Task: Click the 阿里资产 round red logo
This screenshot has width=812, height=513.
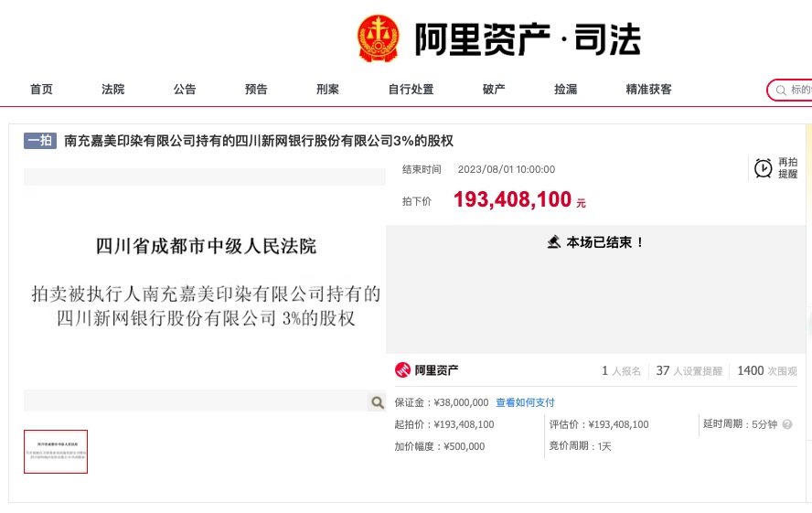Action: pyautogui.click(x=402, y=370)
